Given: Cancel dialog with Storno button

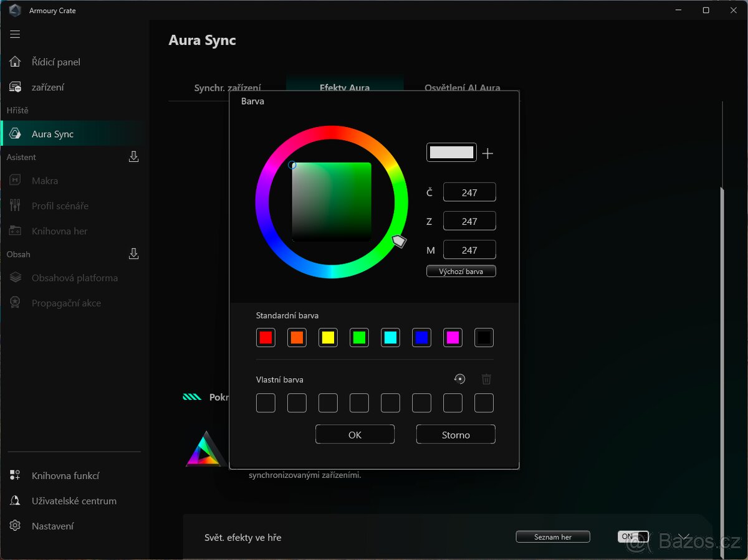Looking at the screenshot, I should click(456, 435).
